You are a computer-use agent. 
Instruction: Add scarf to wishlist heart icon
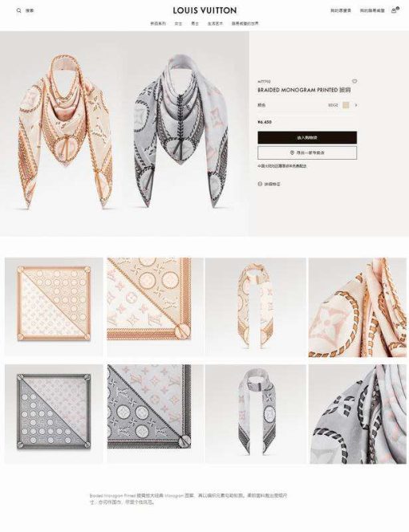(x=354, y=81)
